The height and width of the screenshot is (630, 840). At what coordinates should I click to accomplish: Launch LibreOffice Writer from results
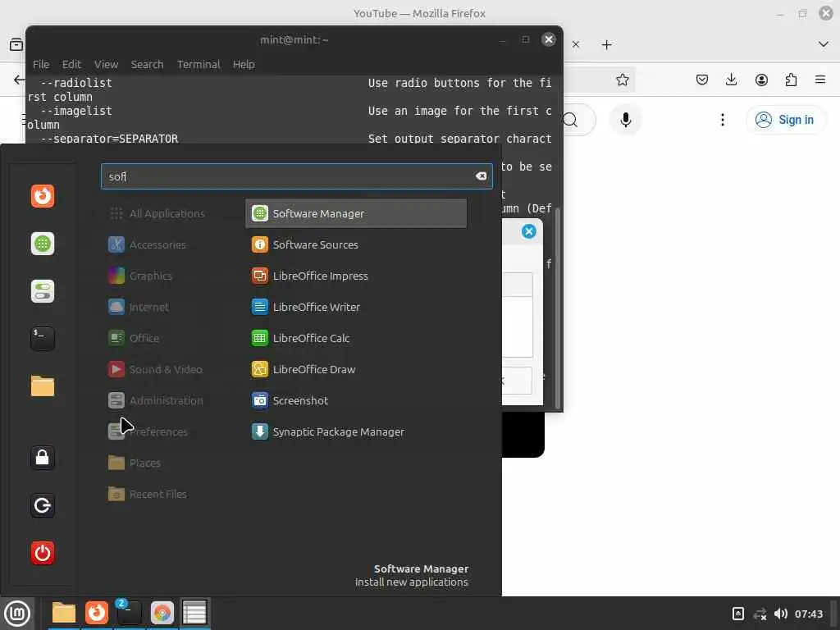356,307
